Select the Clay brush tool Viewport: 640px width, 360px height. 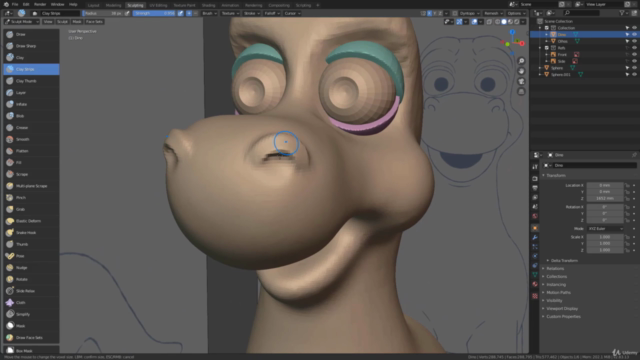31,58
